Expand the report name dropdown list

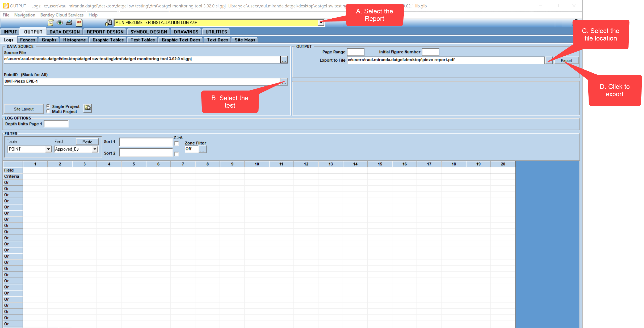321,23
